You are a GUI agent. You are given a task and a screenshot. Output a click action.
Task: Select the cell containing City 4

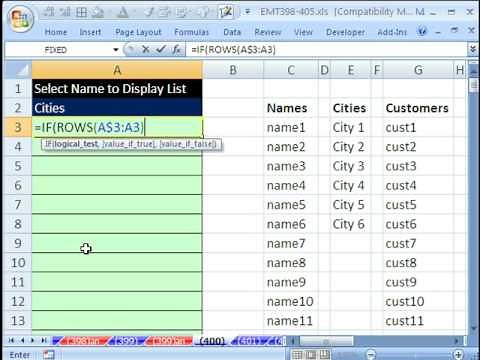[350, 185]
